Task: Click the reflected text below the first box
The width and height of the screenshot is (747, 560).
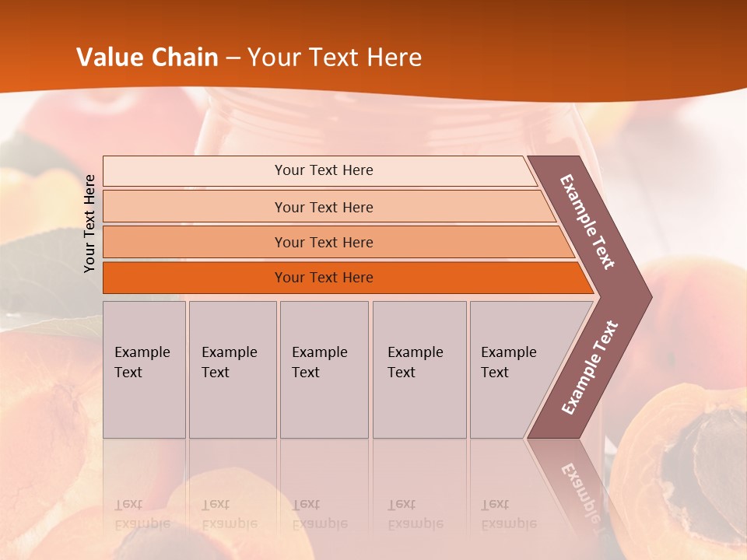Action: coord(142,513)
